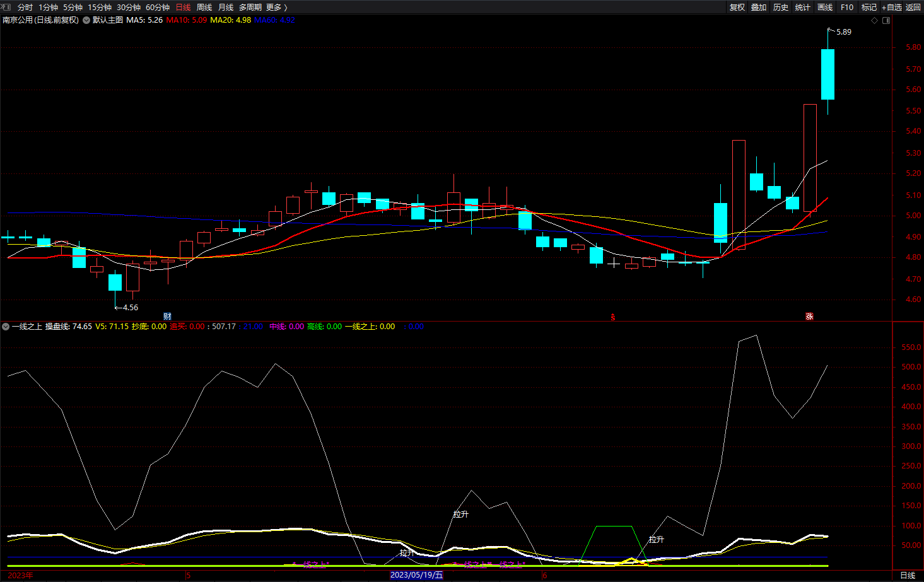Click the collapse panel icon at top-left corner
The image size is (924, 582).
6,7
